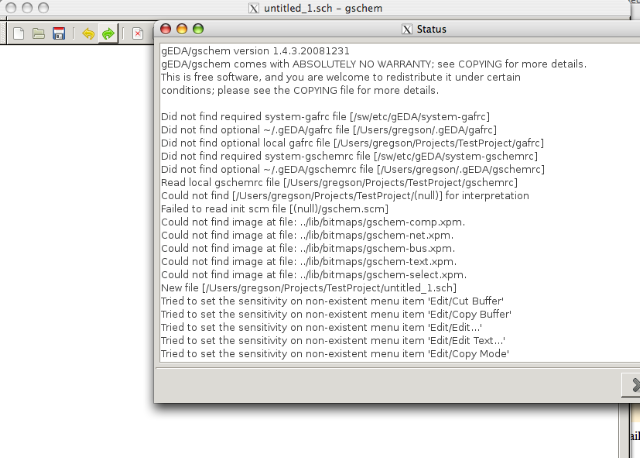Save the schematic using the floppy icon

[58, 34]
